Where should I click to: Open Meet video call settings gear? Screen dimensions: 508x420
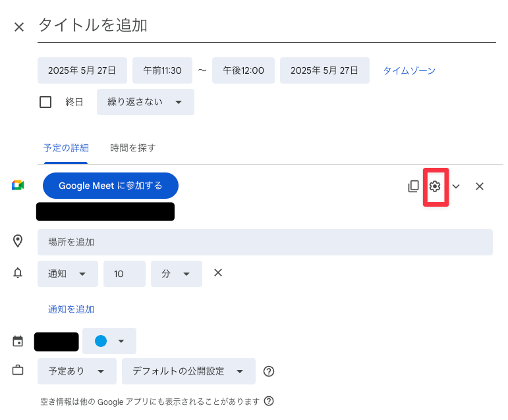pyautogui.click(x=435, y=186)
